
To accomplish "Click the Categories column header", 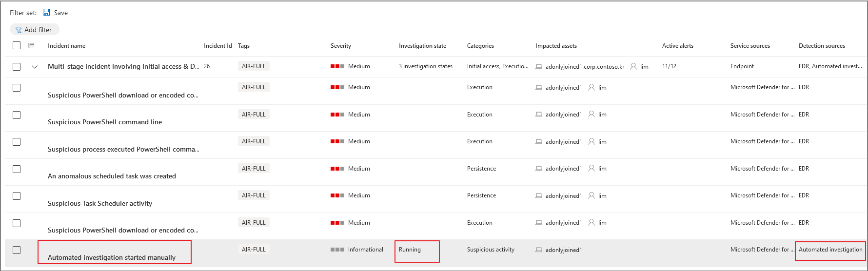I will pos(480,46).
